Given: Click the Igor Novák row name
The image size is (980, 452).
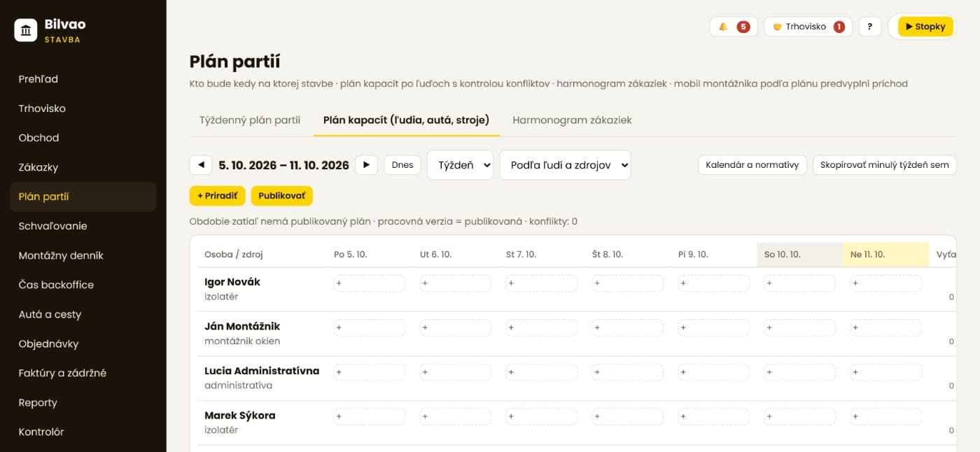Looking at the screenshot, I should 232,282.
